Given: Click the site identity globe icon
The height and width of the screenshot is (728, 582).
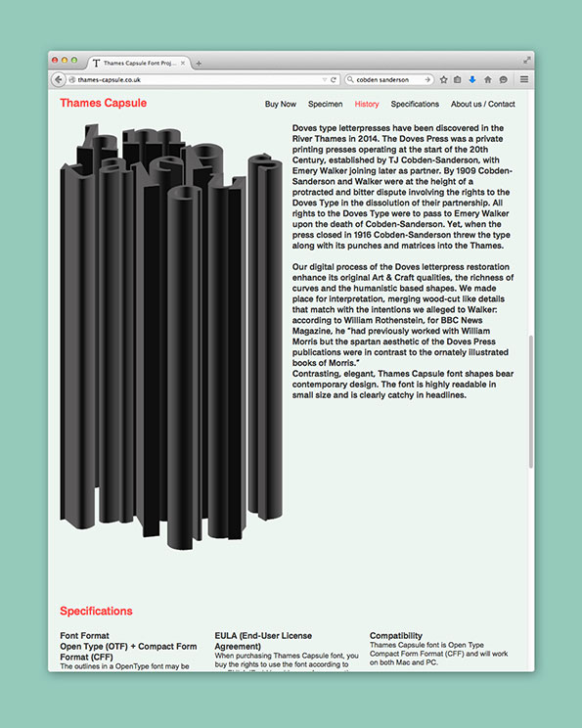Looking at the screenshot, I should click(x=72, y=80).
